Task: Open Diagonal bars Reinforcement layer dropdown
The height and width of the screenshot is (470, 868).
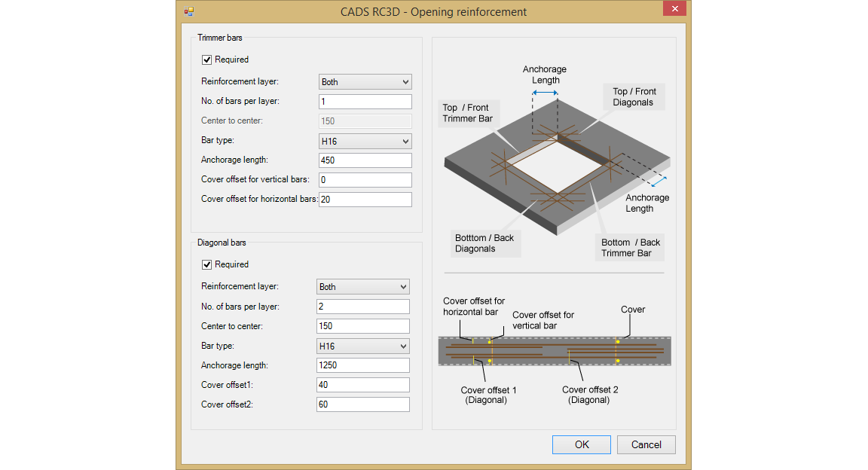Action: (x=363, y=287)
